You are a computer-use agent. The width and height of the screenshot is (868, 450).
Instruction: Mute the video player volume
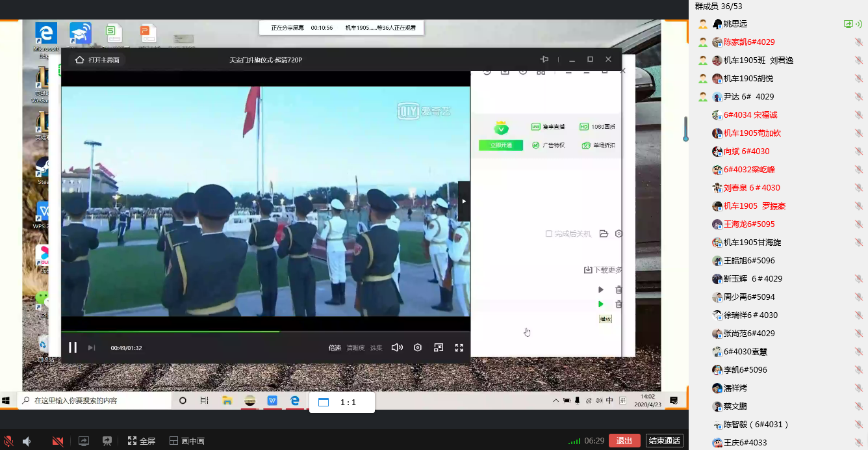click(x=397, y=348)
